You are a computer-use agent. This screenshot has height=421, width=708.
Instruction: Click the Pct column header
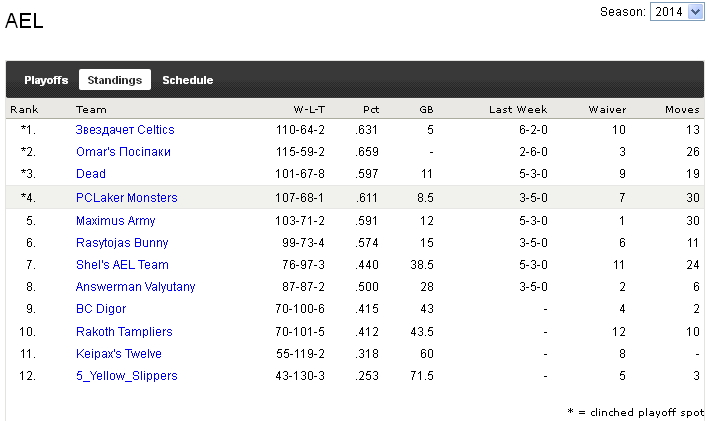(x=371, y=109)
